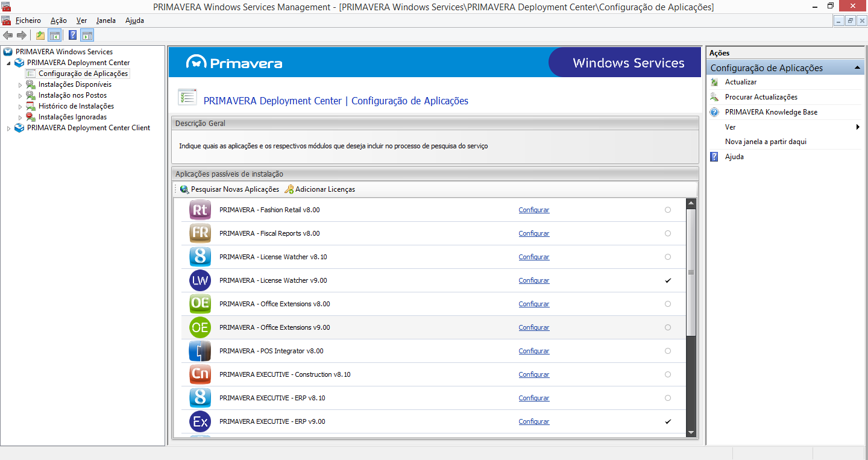Click the Forward arrow toolbar icon
Viewport: 868px width, 460px height.
pos(22,35)
